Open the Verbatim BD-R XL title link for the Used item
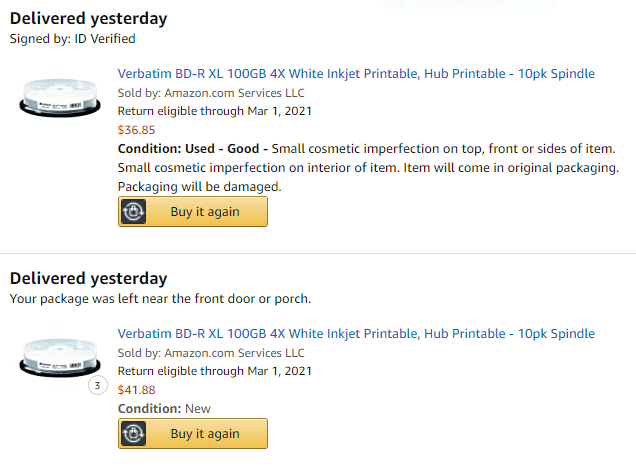This screenshot has height=467, width=636. [x=356, y=74]
